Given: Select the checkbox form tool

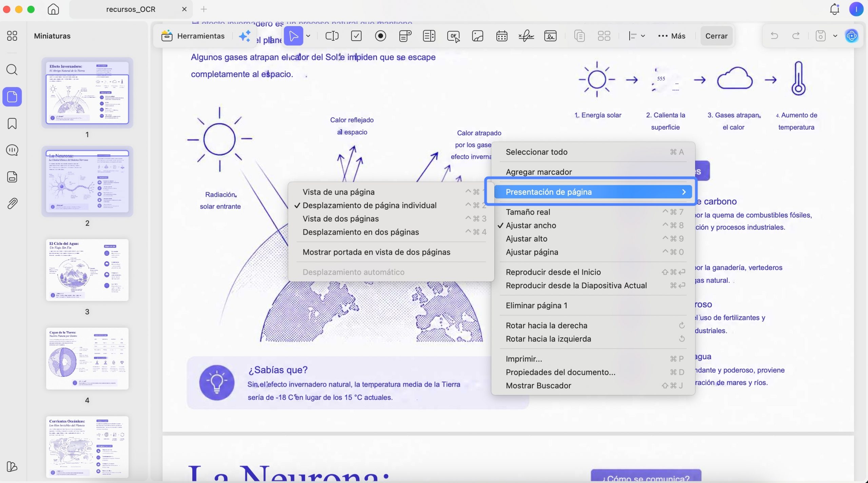Looking at the screenshot, I should [356, 36].
